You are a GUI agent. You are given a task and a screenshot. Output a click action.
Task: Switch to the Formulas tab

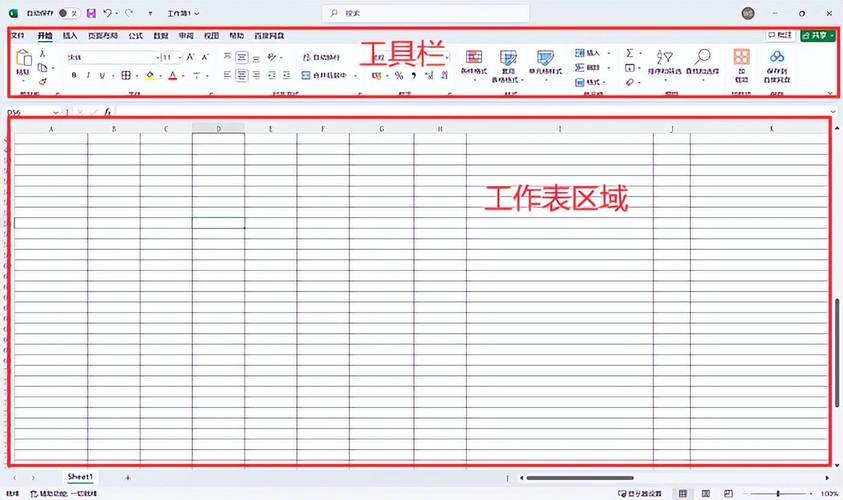click(135, 35)
